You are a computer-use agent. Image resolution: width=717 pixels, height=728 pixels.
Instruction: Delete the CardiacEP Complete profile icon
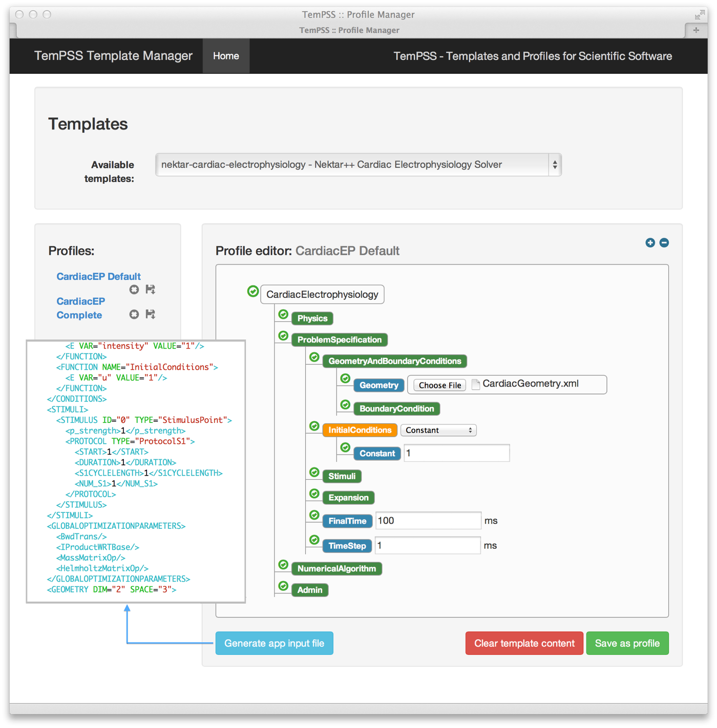134,314
